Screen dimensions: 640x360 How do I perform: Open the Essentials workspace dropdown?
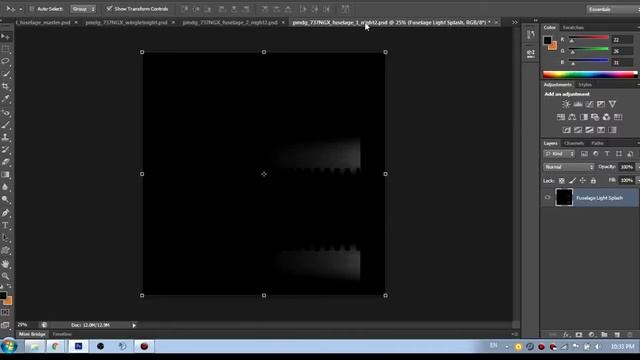pos(612,9)
